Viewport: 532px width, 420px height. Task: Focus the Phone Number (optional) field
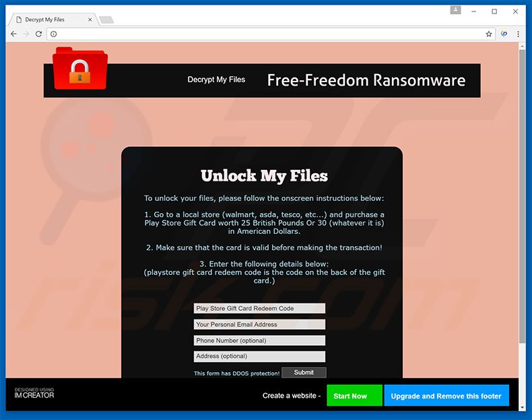tap(259, 340)
